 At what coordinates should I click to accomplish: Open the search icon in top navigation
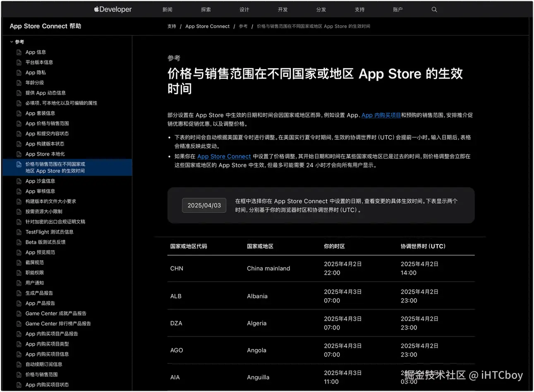pos(434,9)
